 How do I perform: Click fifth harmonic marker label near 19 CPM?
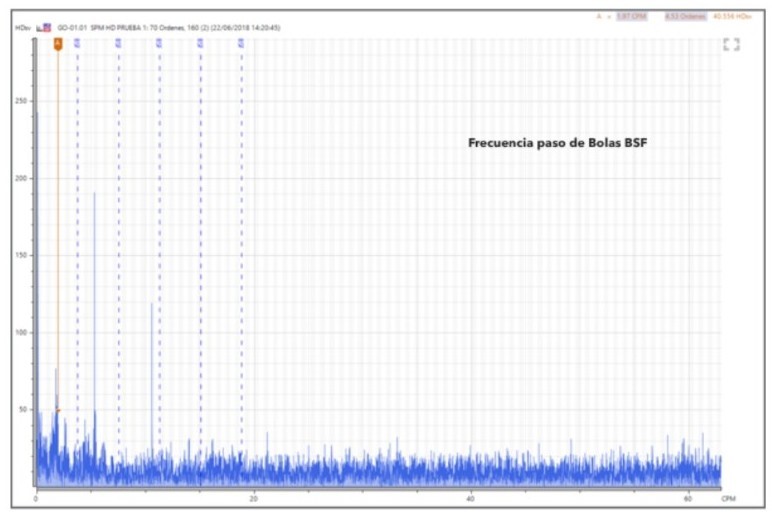pos(241,43)
